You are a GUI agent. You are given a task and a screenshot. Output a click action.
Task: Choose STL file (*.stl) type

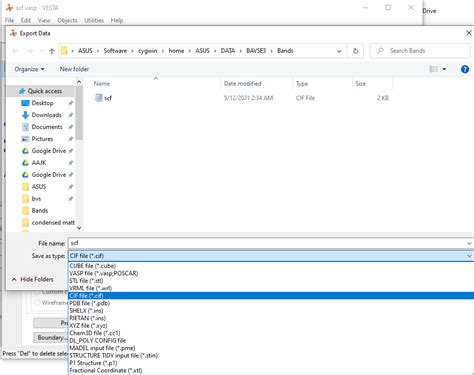coord(271,281)
